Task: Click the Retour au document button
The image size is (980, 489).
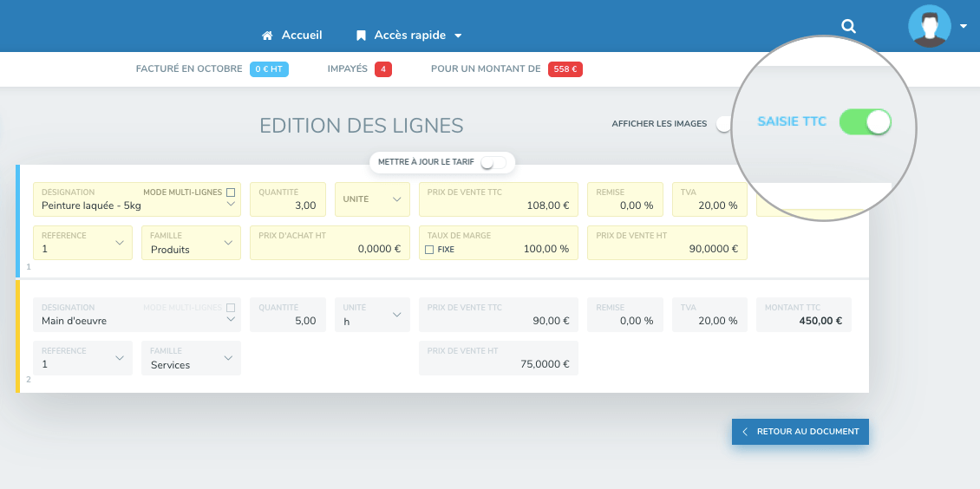Action: point(800,432)
